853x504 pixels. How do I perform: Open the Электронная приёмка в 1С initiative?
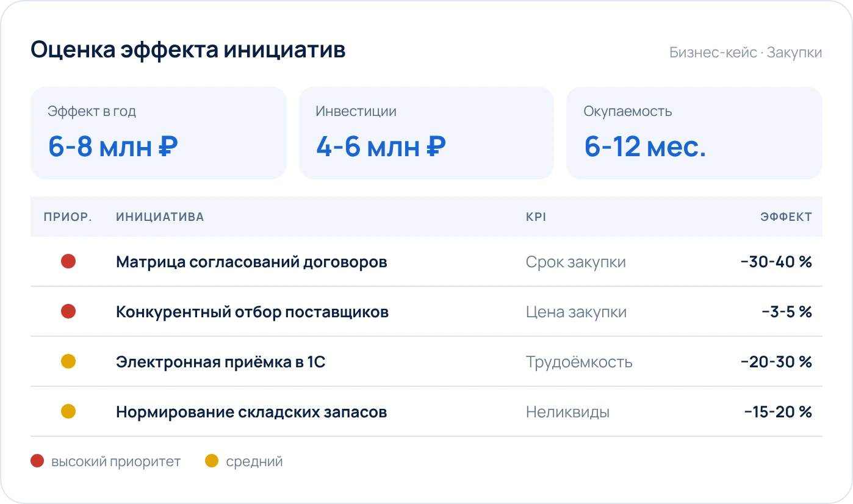coord(220,362)
